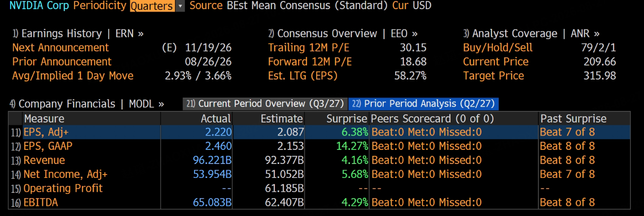Click Trailing 12M P/E label
The image size is (644, 216).
click(309, 48)
